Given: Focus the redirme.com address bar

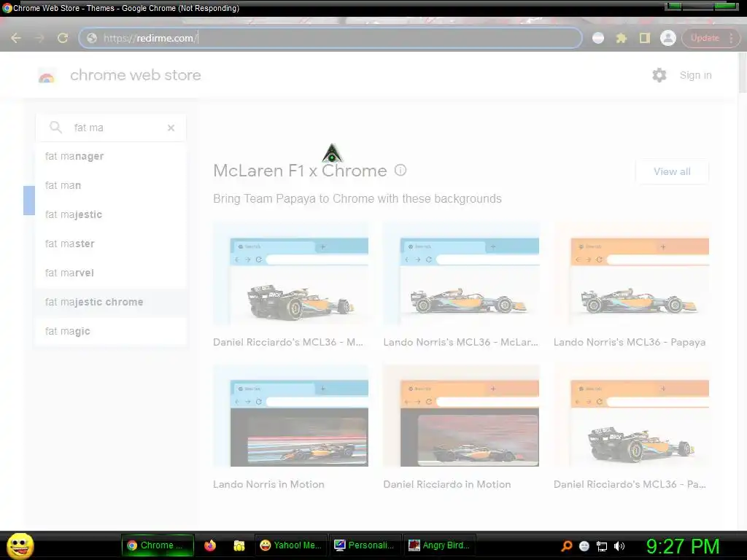Looking at the screenshot, I should (x=330, y=38).
